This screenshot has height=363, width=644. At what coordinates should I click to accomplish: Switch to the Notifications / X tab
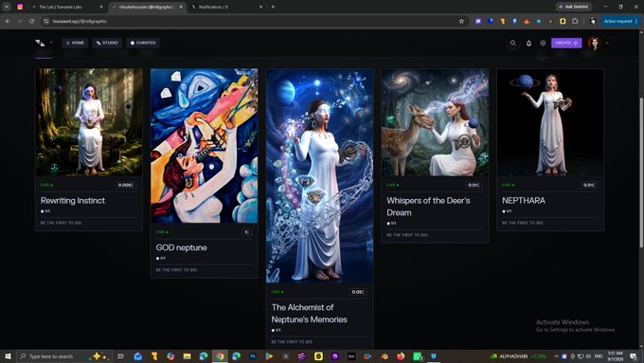pos(226,7)
